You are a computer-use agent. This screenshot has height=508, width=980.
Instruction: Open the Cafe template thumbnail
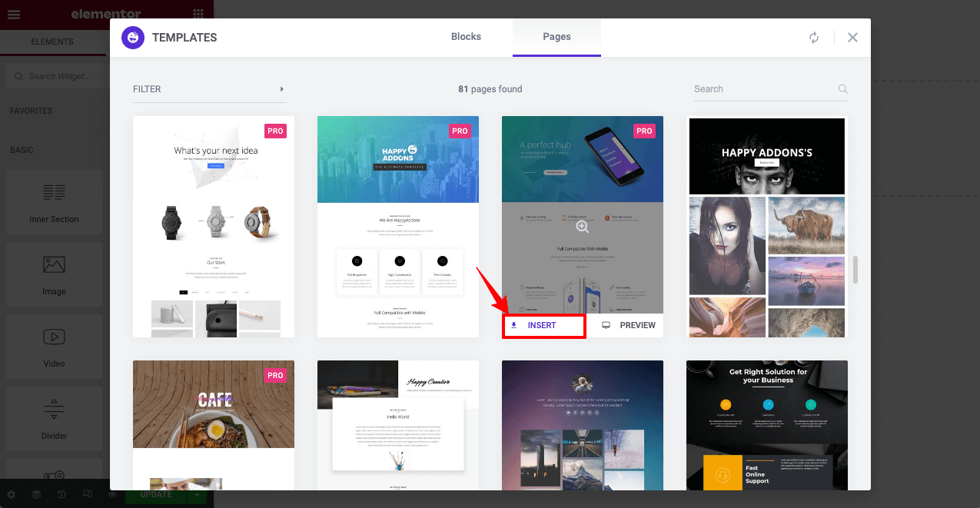pos(214,425)
